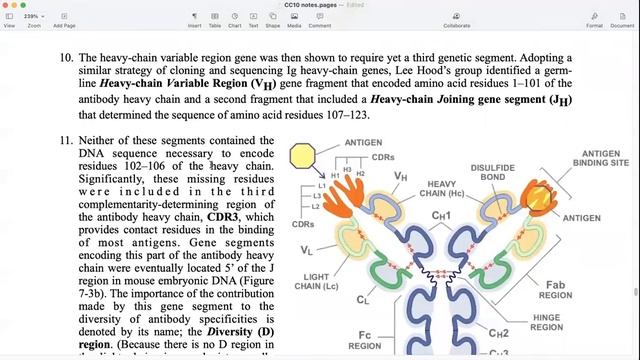Viewport: 640px width, 360px height.
Task: Click the 'LIGHT CHAIN (Lc)' label
Action: click(316, 282)
